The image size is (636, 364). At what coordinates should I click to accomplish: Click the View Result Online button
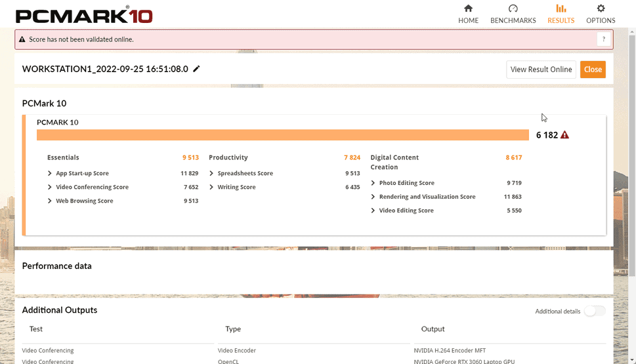541,70
